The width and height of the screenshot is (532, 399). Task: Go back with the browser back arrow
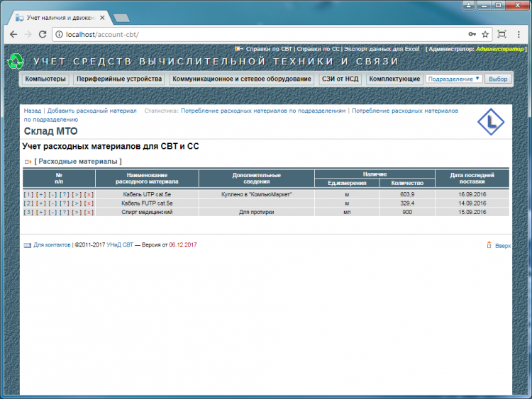13,34
